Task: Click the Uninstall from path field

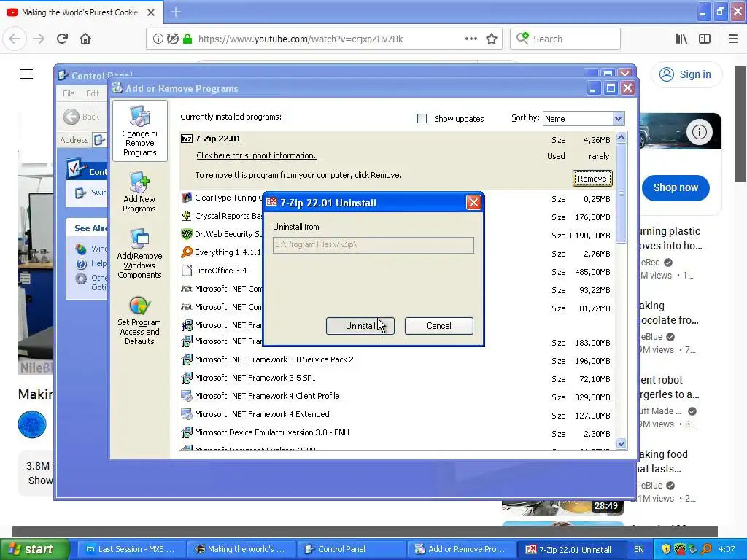Action: coord(373,245)
